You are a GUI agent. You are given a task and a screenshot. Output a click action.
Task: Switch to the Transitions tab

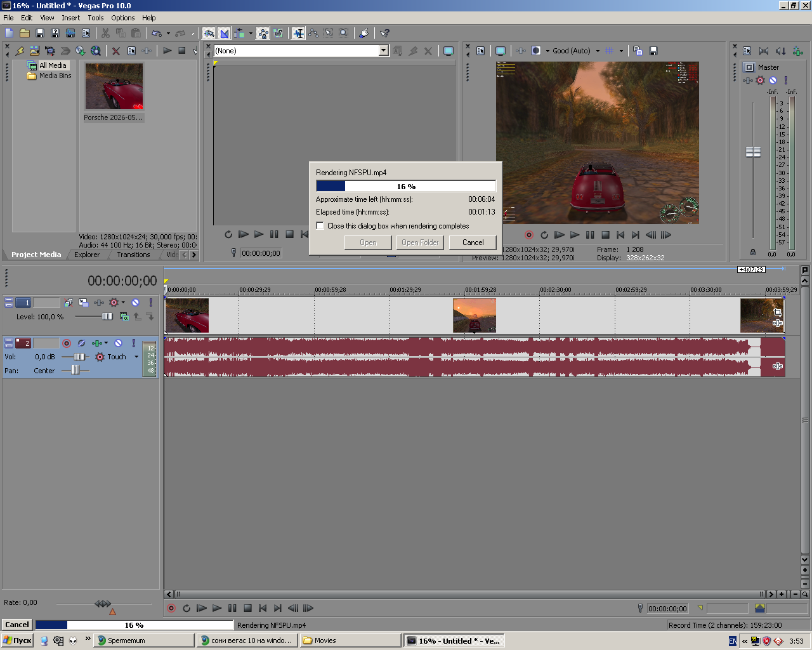pyautogui.click(x=133, y=255)
